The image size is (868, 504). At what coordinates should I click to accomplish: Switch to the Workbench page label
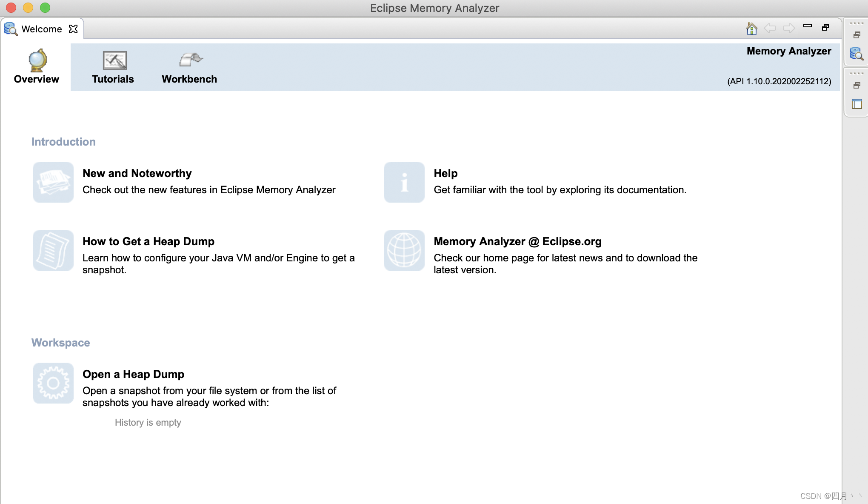(189, 79)
